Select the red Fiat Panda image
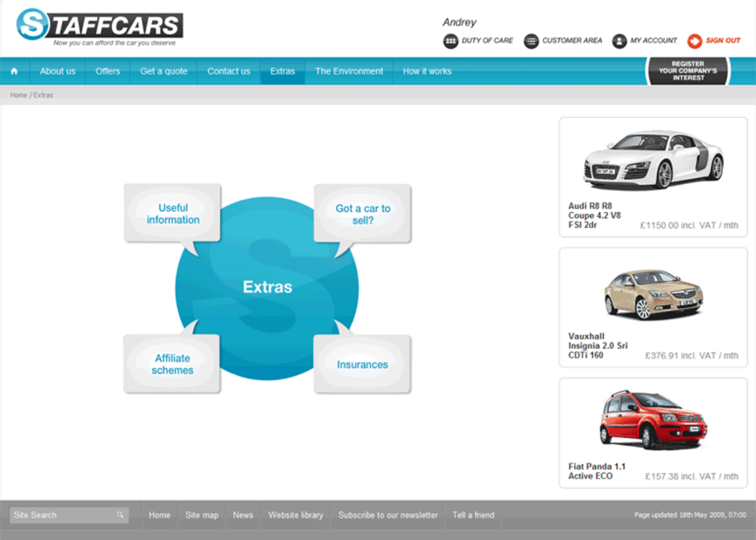 pyautogui.click(x=653, y=420)
